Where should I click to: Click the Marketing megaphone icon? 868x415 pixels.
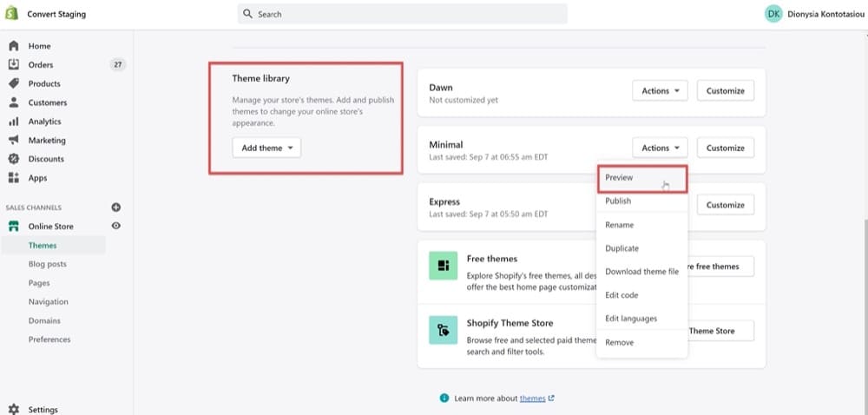point(14,141)
